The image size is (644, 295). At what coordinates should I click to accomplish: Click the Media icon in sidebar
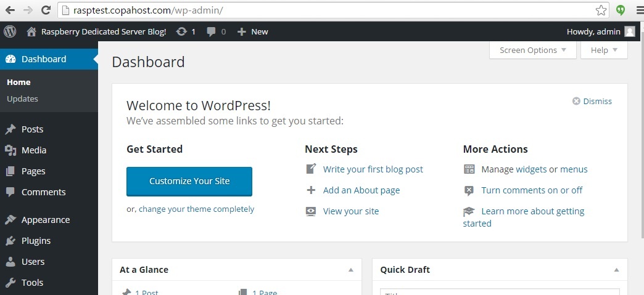click(x=10, y=150)
